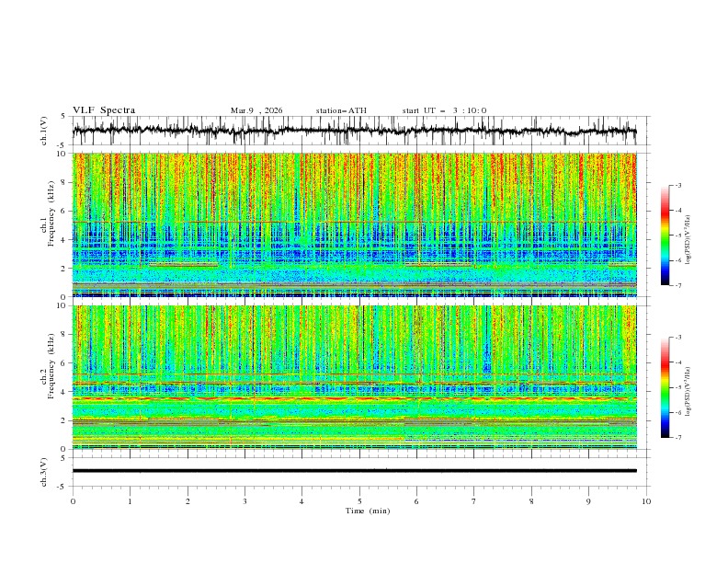Click the 'ch.3(V)' axis label
This screenshot has height=563, width=728.
click(x=44, y=472)
